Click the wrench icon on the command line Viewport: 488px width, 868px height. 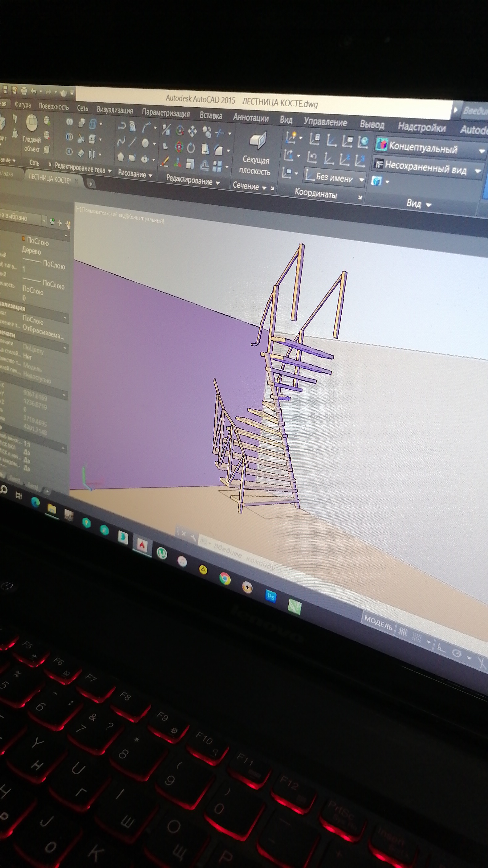tap(193, 538)
